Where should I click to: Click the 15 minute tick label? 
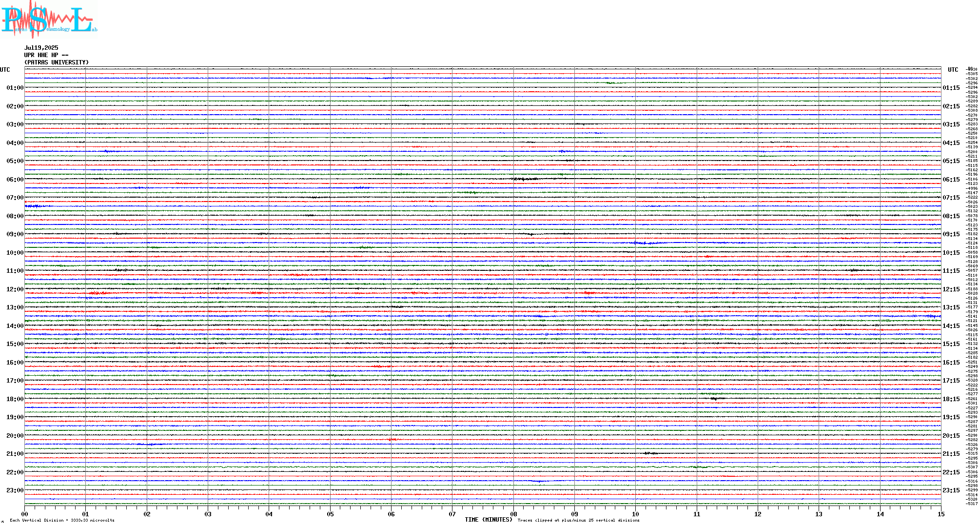(941, 514)
